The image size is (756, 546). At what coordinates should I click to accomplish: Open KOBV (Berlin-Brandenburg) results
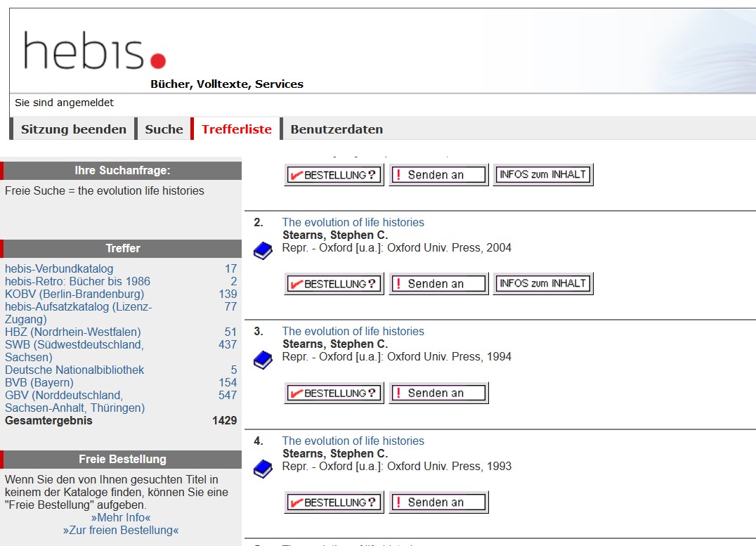[74, 294]
